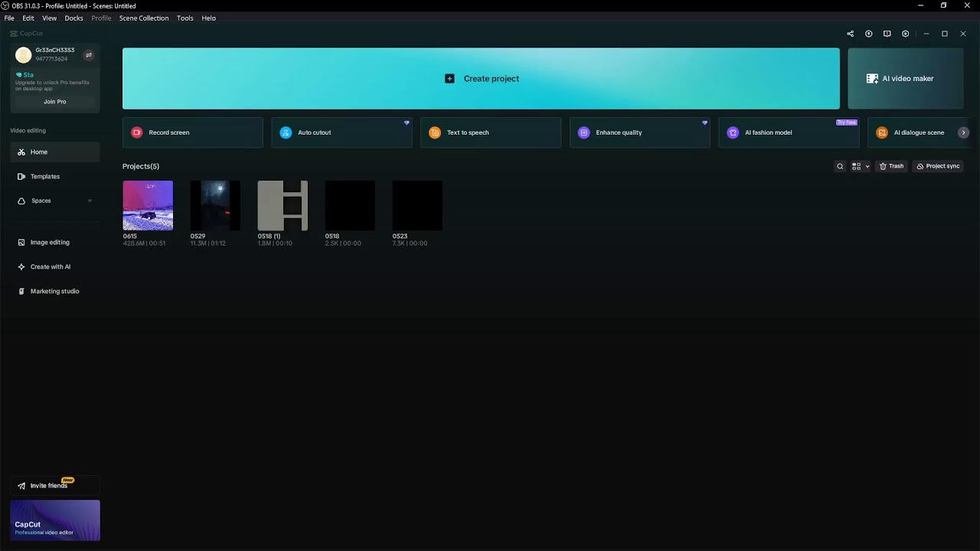Open the OBS File menu

[9, 18]
